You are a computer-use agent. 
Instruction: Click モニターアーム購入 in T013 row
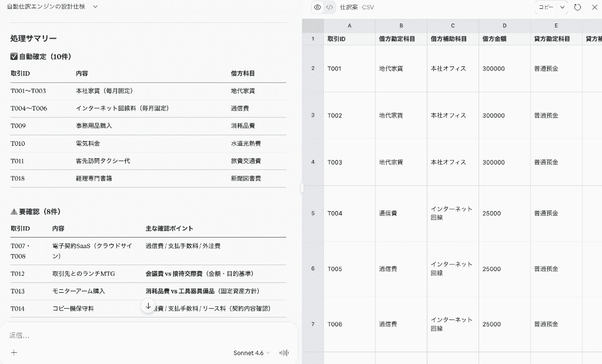(78, 291)
